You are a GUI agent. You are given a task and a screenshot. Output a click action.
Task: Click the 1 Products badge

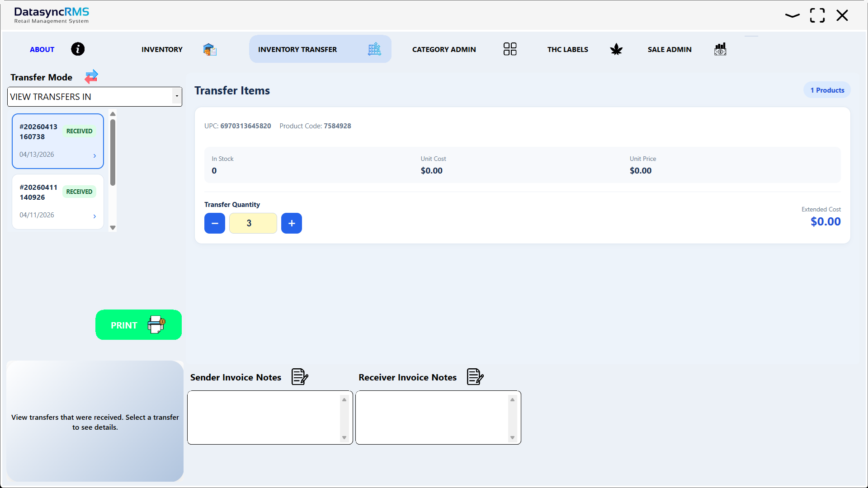[827, 90]
